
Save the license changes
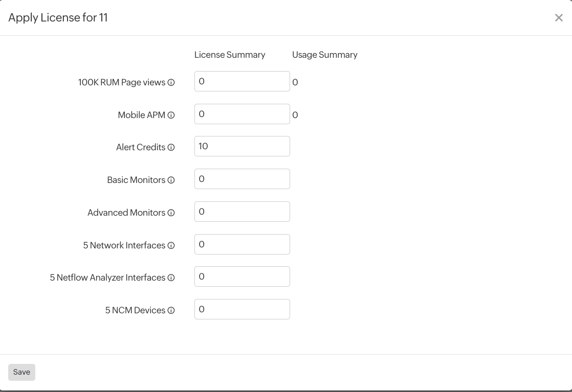(21, 372)
